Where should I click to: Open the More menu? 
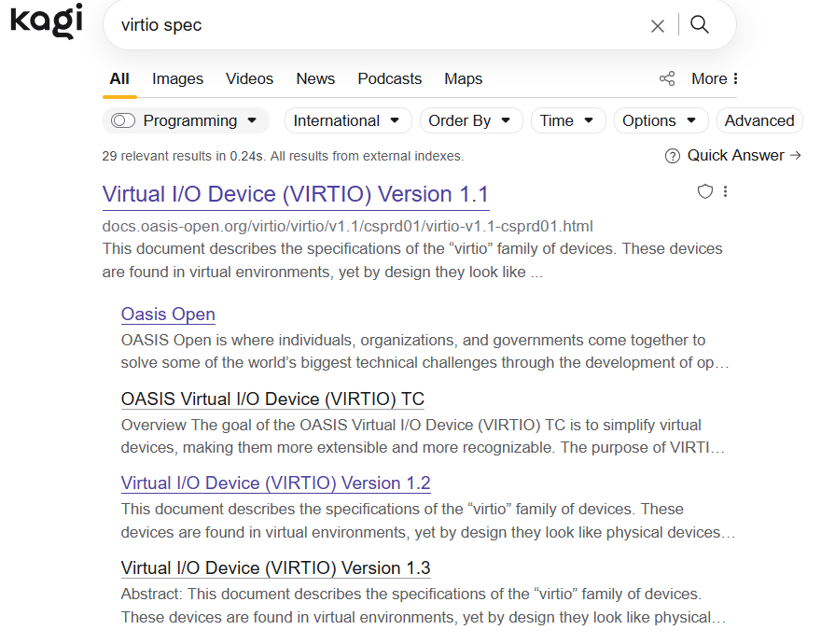[x=715, y=79]
